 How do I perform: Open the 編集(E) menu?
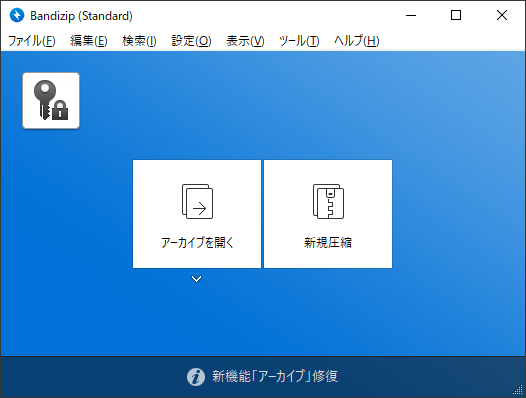coord(89,41)
